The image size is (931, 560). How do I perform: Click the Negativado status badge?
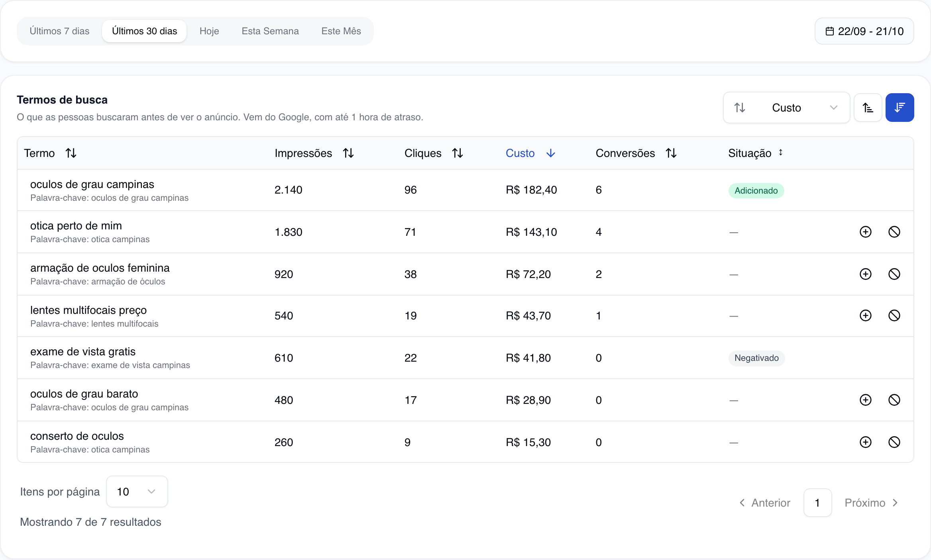756,358
